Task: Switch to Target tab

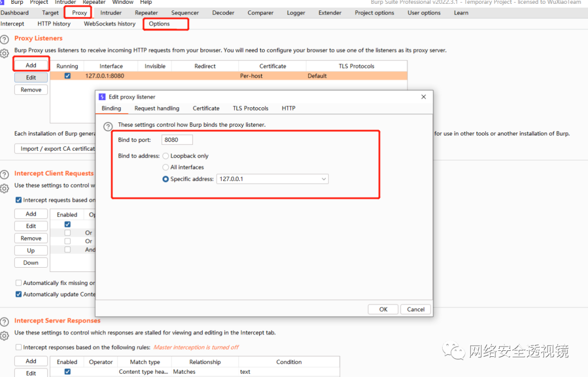Action: pos(50,13)
